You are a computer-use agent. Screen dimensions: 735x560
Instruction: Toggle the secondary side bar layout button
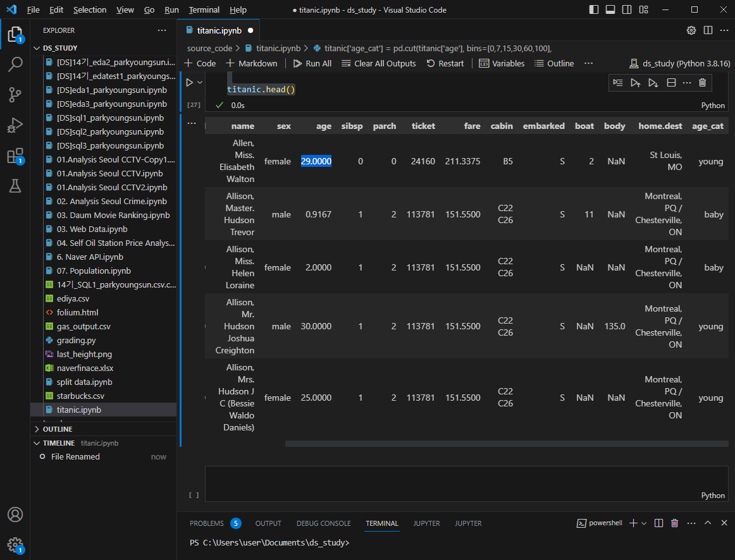627,9
